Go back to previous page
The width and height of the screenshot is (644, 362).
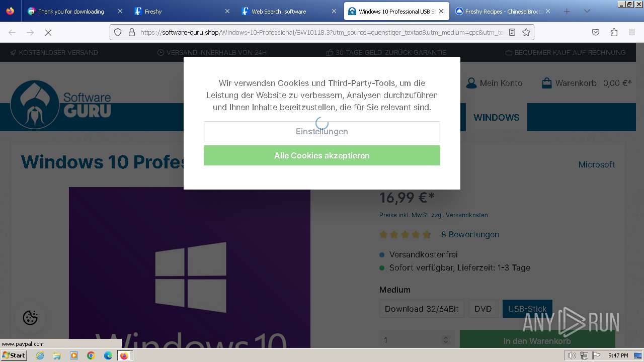pos(12,32)
